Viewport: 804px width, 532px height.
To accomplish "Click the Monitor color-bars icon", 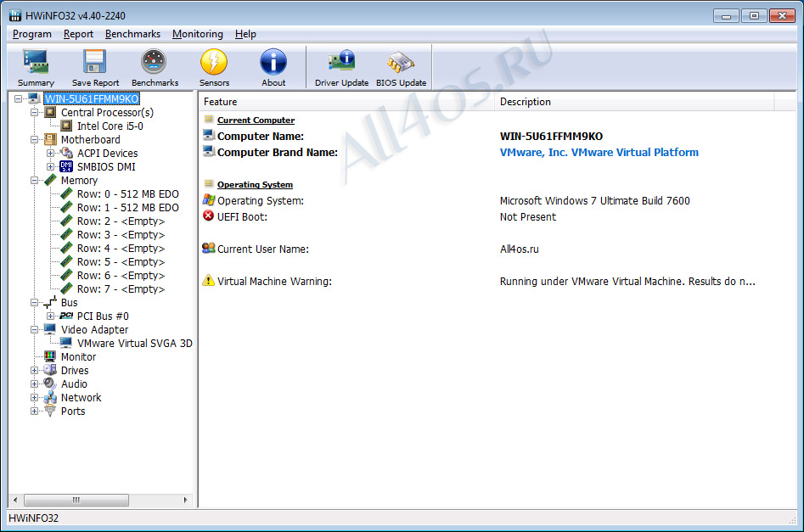I will (50, 356).
